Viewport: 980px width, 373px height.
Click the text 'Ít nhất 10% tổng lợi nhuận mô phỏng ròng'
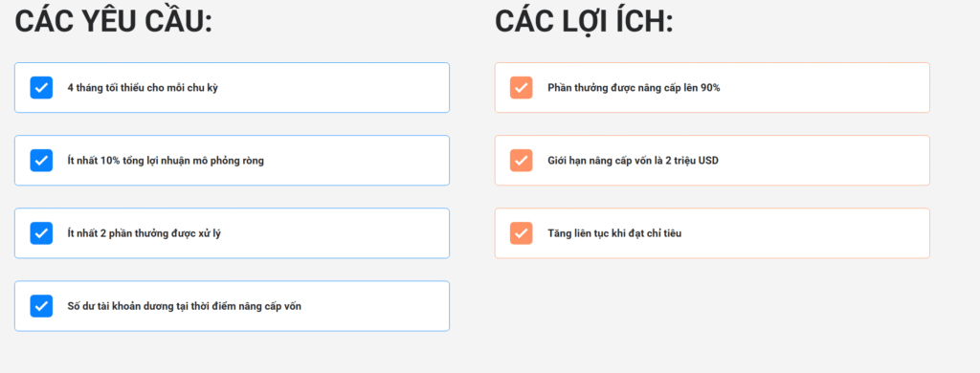166,161
